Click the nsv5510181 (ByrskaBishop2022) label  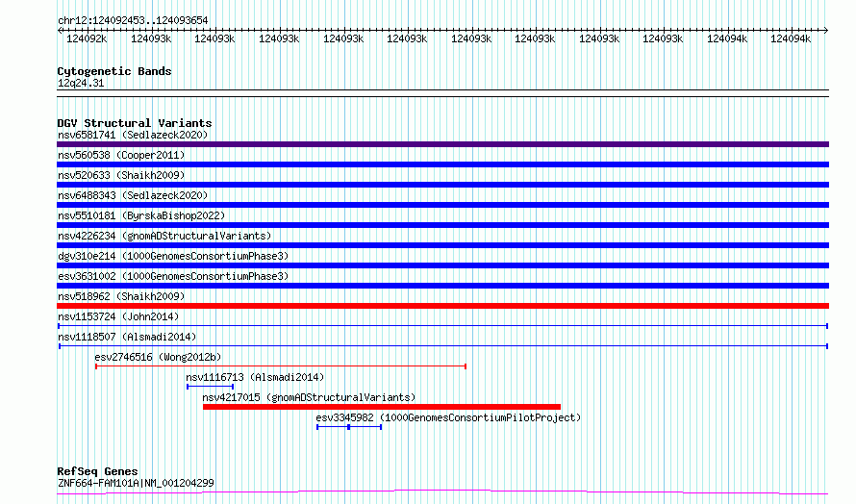pos(141,215)
